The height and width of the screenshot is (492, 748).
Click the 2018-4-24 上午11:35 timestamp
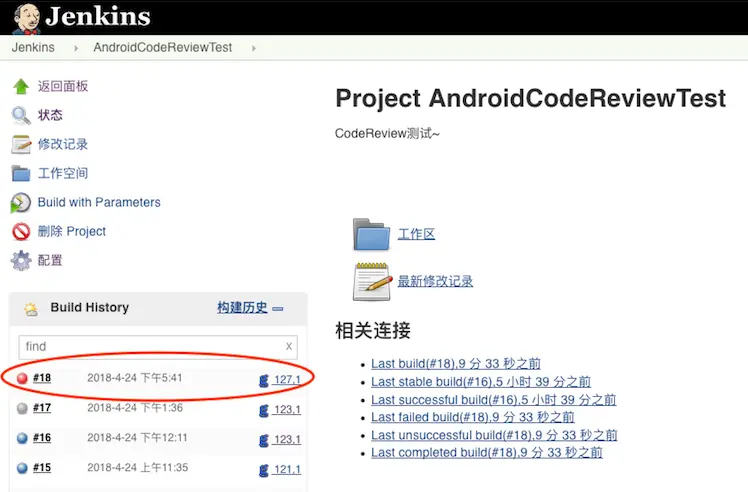click(x=137, y=468)
